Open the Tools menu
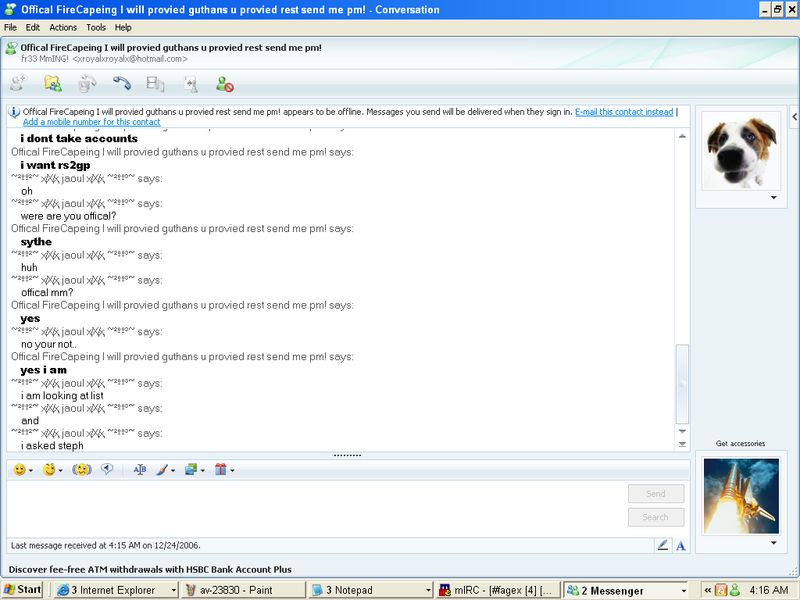This screenshot has width=800, height=600. point(95,28)
